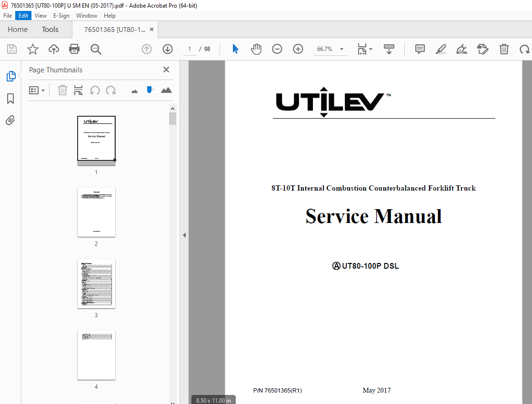Open the E-Sign menu
Image resolution: width=532 pixels, height=404 pixels.
point(61,16)
